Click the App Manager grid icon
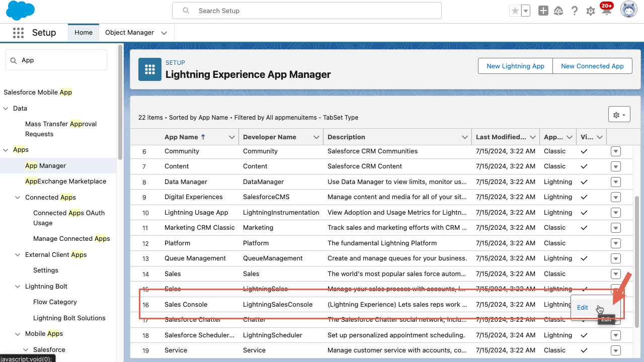 pos(150,69)
